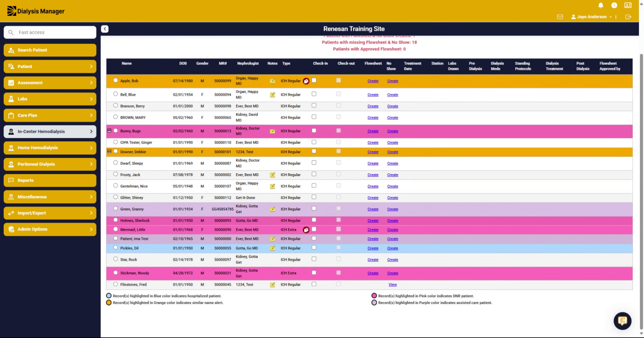Viewport: 644px width, 338px height.
Task: Click red alert icon in Mermaid, Little row
Action: (x=306, y=230)
